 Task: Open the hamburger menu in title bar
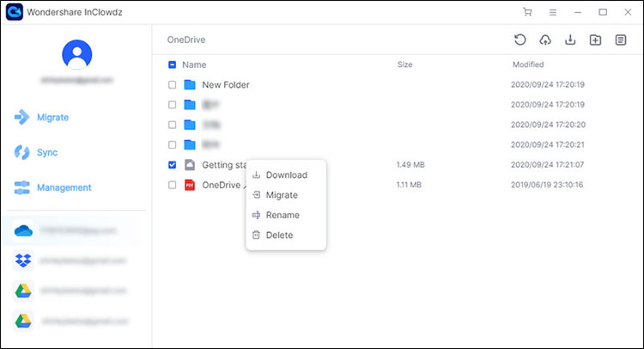553,12
